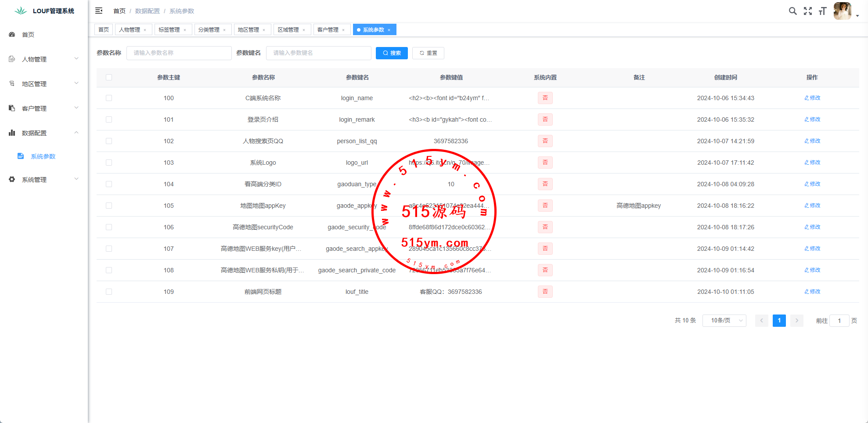Screen dimensions: 868x423
Task: Click the search magnifier icon in header
Action: point(792,11)
